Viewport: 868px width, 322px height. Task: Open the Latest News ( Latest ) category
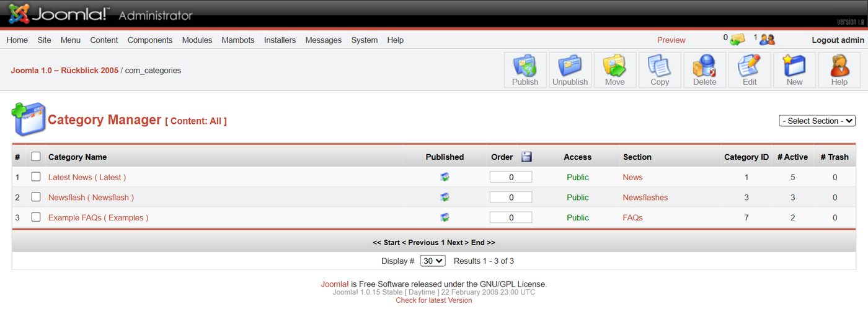click(x=87, y=177)
